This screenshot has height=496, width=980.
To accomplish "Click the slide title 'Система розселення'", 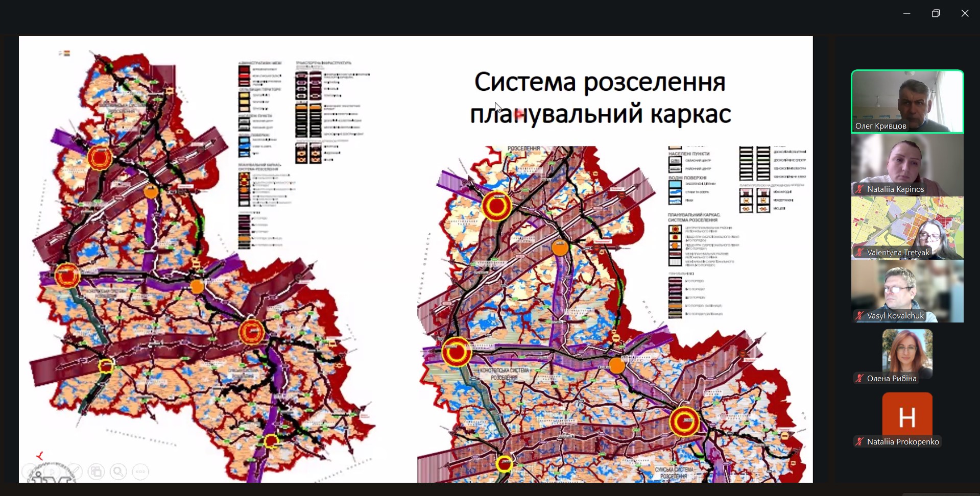I will (600, 83).
